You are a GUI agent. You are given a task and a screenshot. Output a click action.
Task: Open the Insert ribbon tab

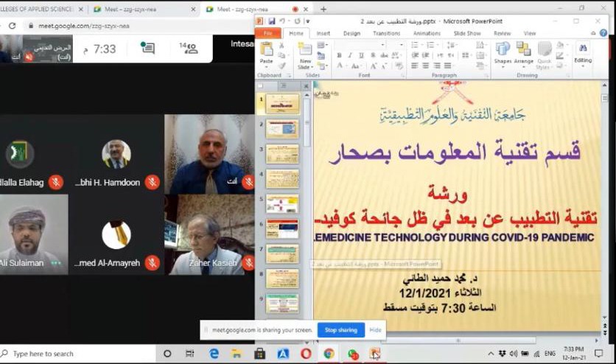point(323,33)
